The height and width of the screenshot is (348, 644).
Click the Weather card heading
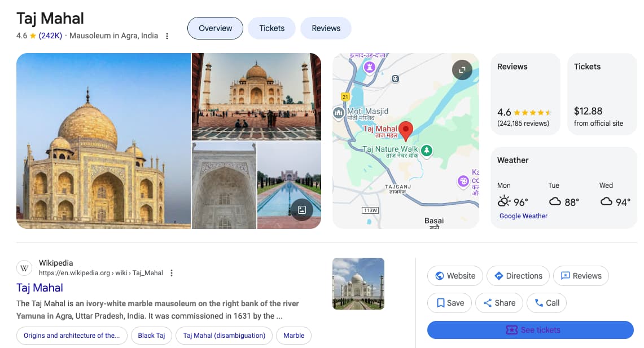[x=512, y=160]
